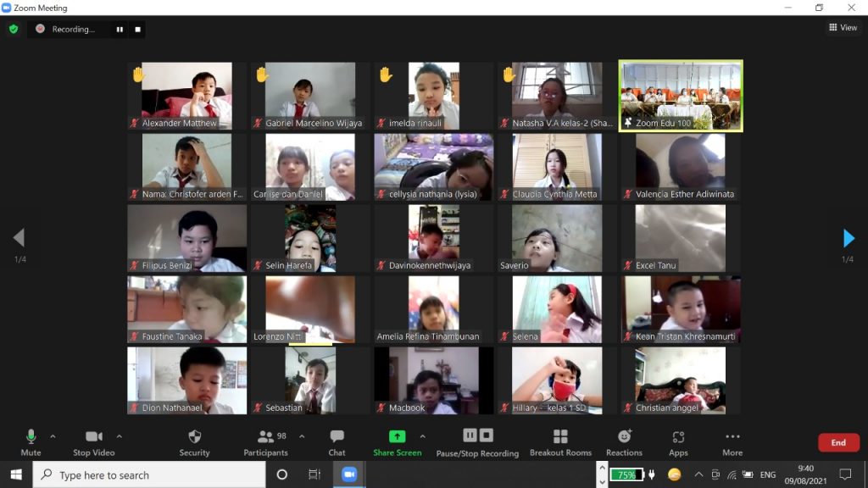Expand audio options arrow beside Mute
The image size is (868, 488).
[x=53, y=437]
